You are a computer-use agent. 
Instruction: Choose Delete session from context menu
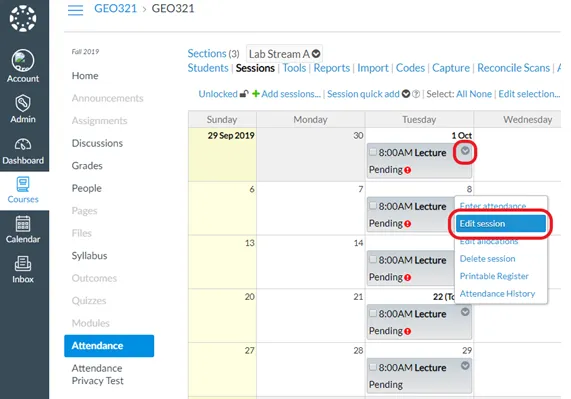pos(487,259)
